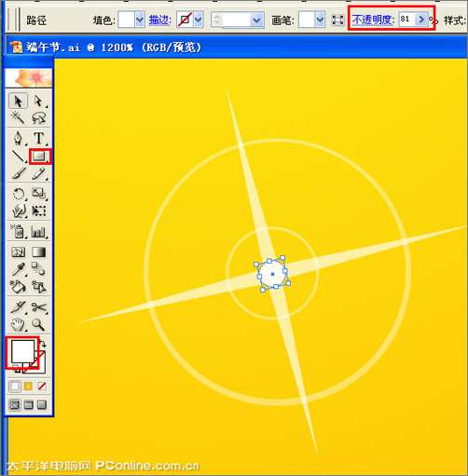The height and width of the screenshot is (476, 468).
Task: Switch to standard screen mode
Action: pyautogui.click(x=15, y=404)
